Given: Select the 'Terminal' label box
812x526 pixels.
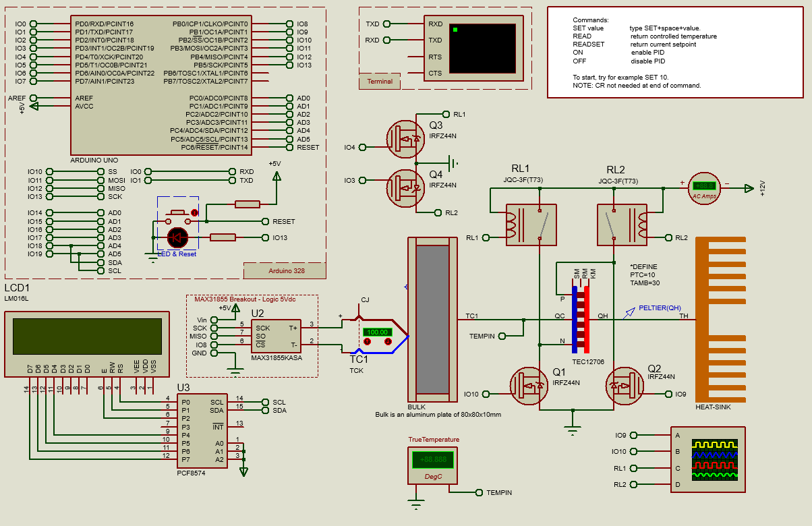Looking at the screenshot, I should (x=380, y=82).
